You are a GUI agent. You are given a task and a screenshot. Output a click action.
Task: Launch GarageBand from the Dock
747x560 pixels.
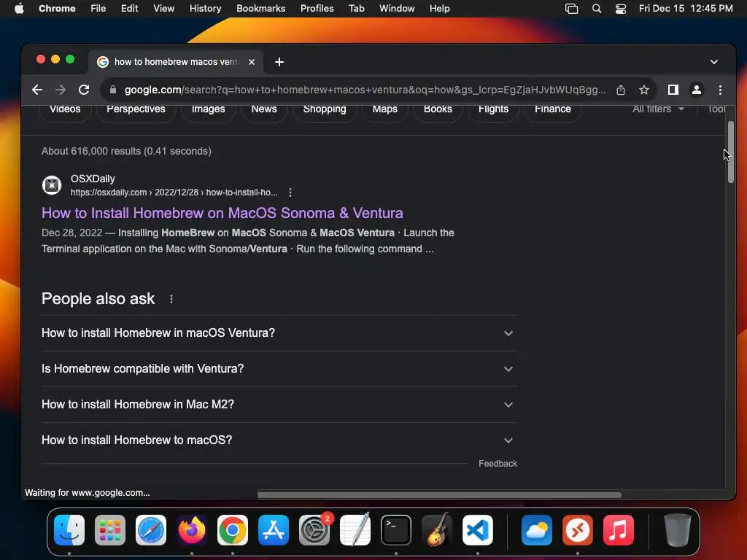[437, 530]
